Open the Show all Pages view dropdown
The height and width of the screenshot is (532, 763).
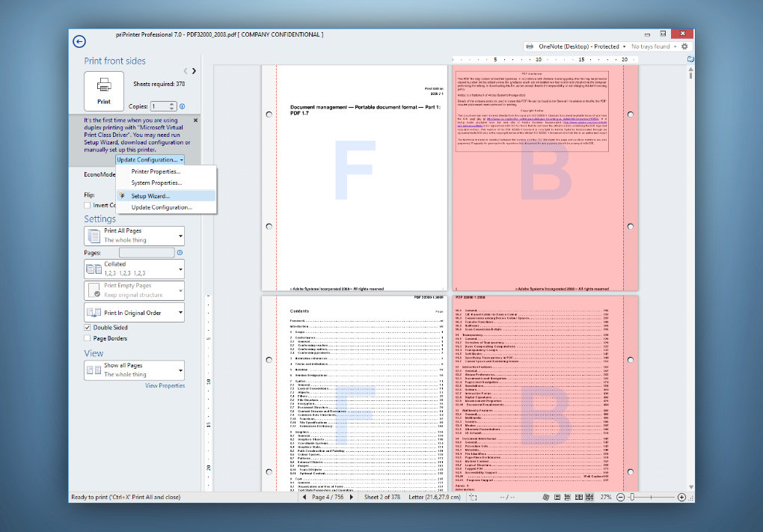[134, 370]
